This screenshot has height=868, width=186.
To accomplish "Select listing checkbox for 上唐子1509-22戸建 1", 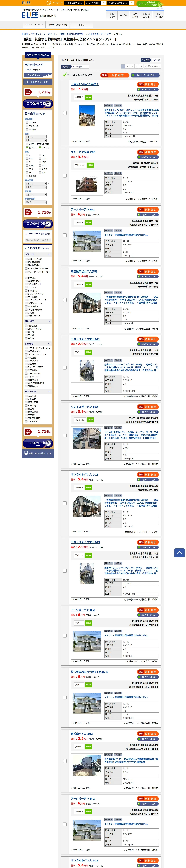I will point(65,113).
